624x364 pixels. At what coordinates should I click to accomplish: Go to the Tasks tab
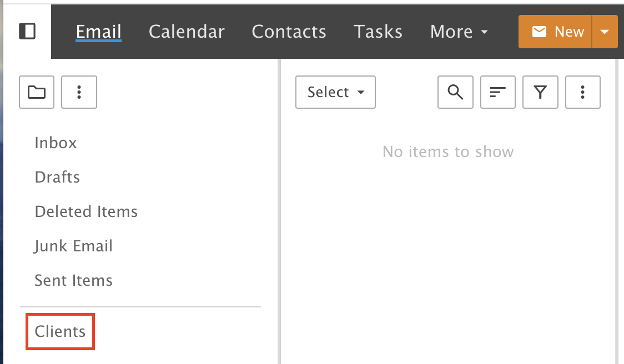(378, 32)
